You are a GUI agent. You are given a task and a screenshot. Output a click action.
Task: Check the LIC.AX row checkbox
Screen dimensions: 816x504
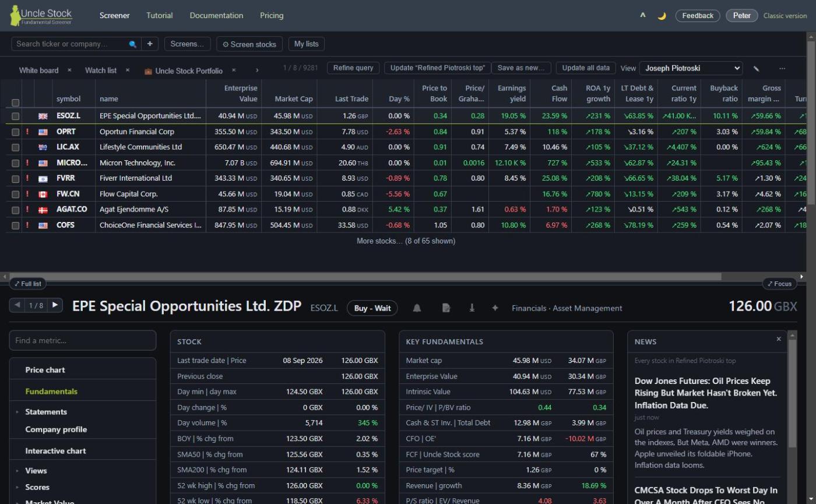tap(15, 147)
